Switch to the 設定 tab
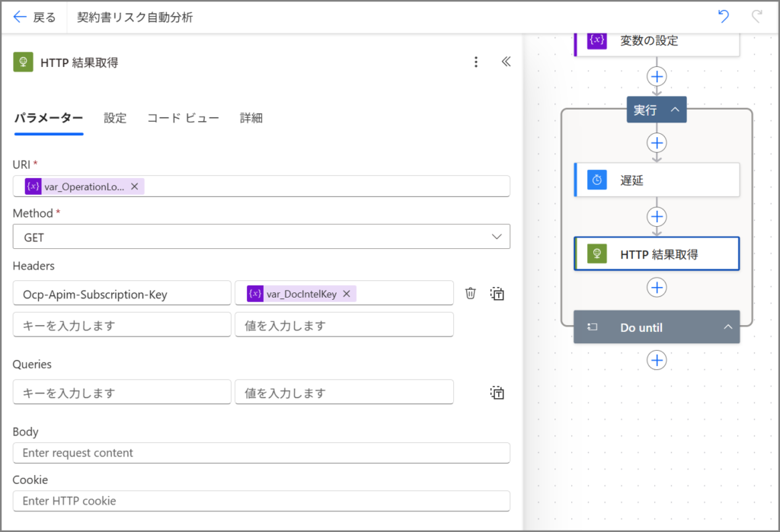780x532 pixels. coord(115,118)
